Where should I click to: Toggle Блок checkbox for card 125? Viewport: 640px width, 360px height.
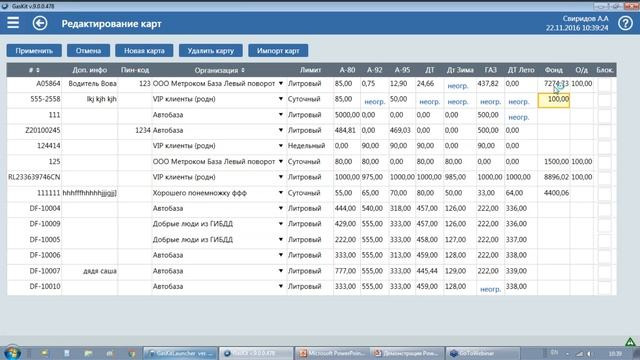point(604,162)
